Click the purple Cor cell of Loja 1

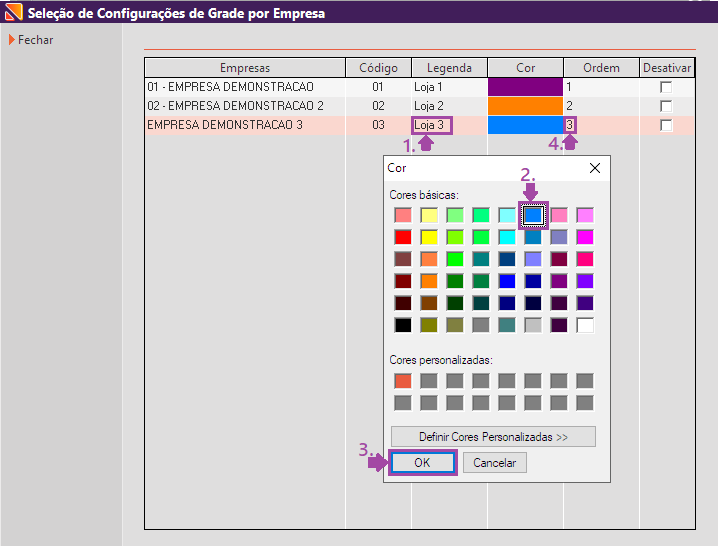pos(525,87)
